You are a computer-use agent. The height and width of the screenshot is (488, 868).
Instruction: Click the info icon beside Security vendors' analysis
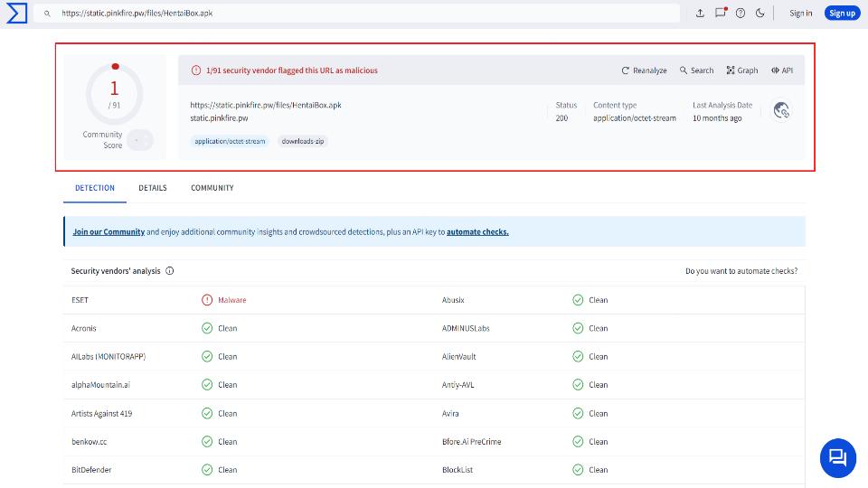coord(169,270)
